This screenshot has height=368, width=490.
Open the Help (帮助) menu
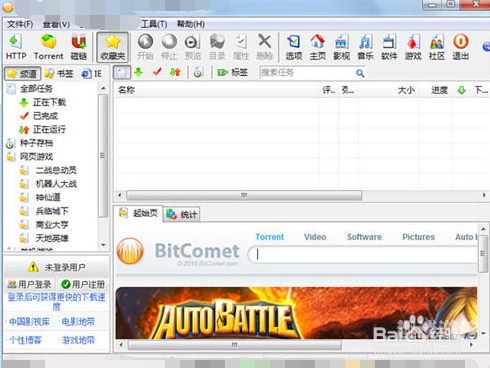coord(191,24)
